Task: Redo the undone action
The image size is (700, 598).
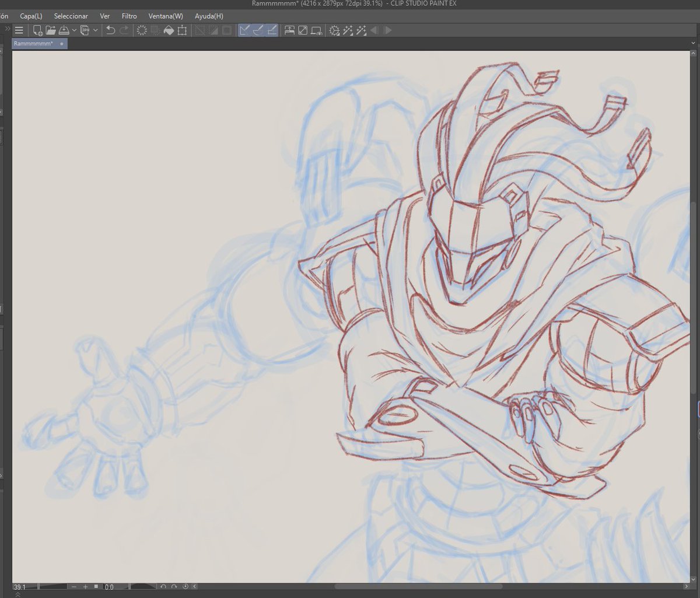Action: point(124,30)
